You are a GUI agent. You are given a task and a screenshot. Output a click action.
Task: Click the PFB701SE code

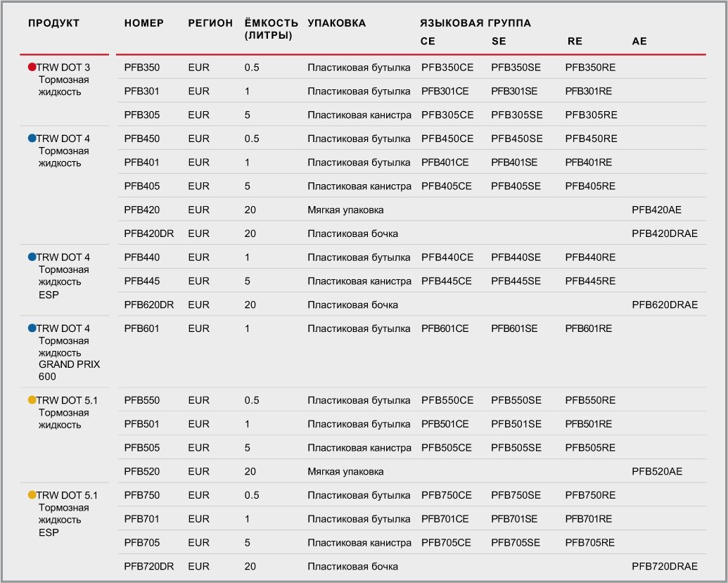pos(514,519)
